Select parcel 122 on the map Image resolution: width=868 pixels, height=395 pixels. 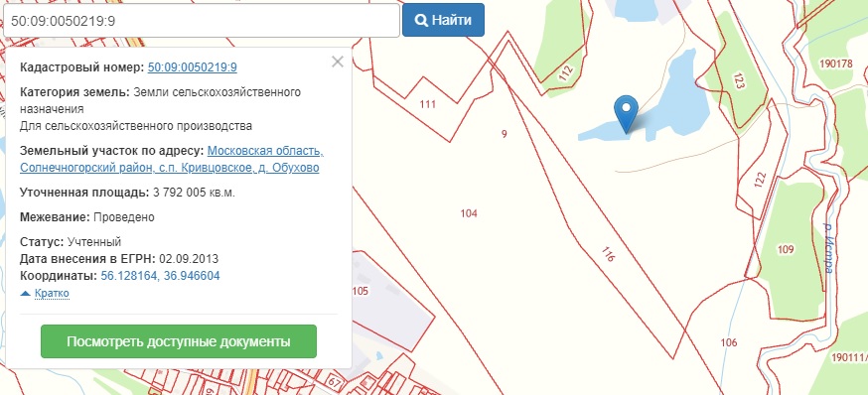[760, 180]
